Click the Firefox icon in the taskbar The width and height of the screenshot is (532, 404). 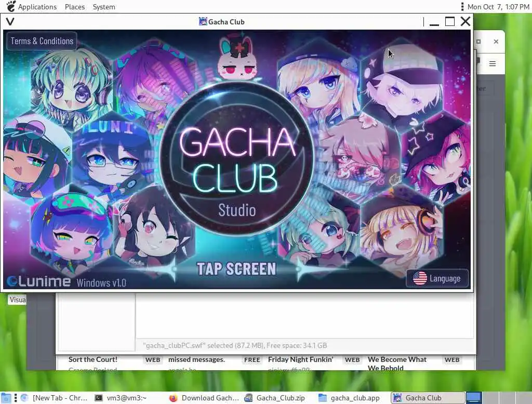tap(173, 398)
